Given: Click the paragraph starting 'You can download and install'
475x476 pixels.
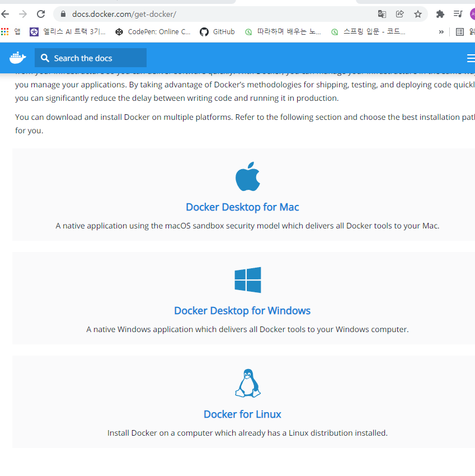Looking at the screenshot, I should 245,124.
